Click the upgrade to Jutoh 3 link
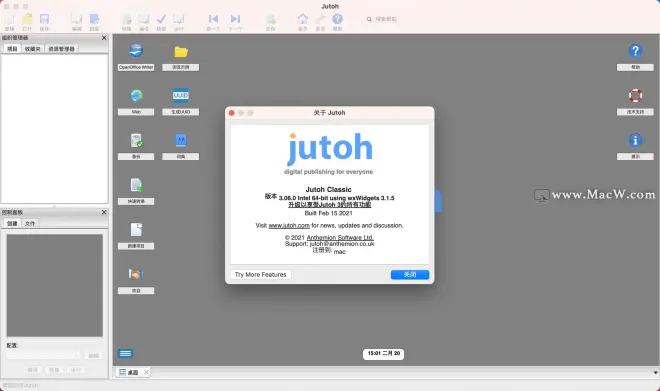Image resolution: width=660 pixels, height=391 pixels. coord(330,205)
